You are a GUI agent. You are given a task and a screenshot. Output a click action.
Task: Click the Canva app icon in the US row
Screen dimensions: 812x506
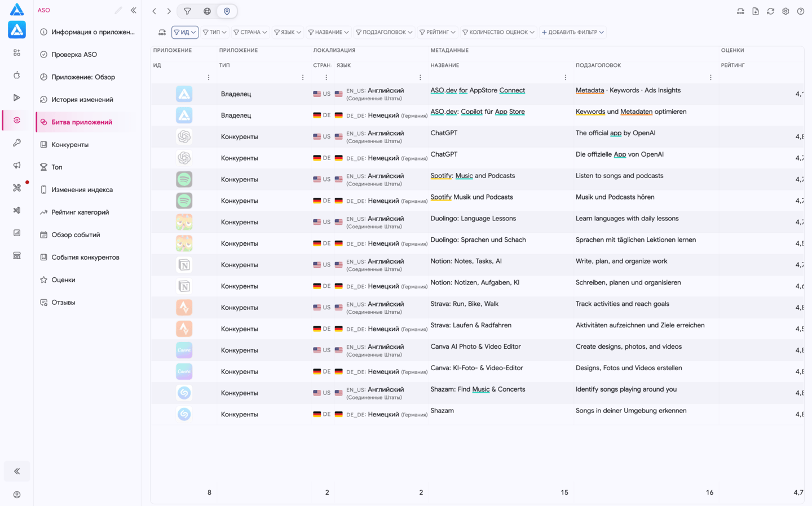coord(184,350)
